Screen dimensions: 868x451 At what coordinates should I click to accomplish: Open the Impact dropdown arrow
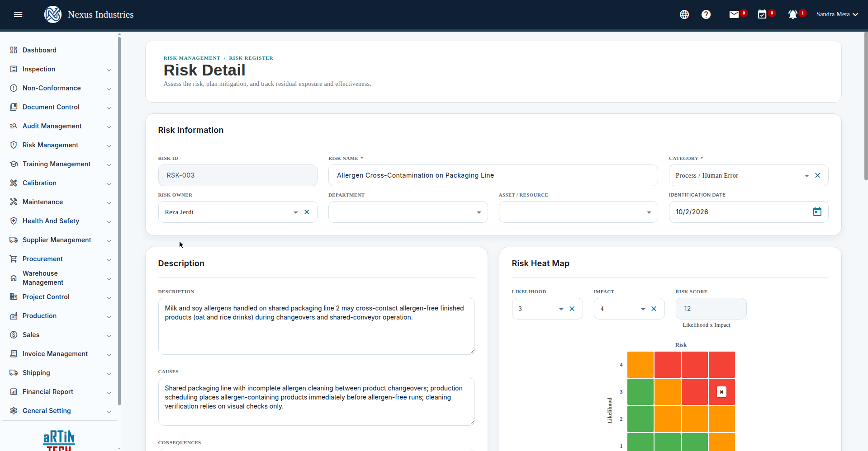click(643, 309)
